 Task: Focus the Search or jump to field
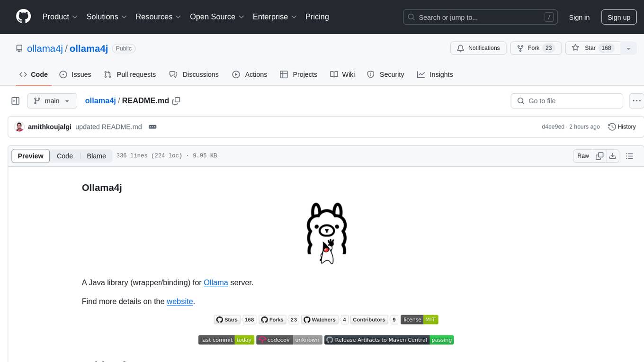(480, 17)
